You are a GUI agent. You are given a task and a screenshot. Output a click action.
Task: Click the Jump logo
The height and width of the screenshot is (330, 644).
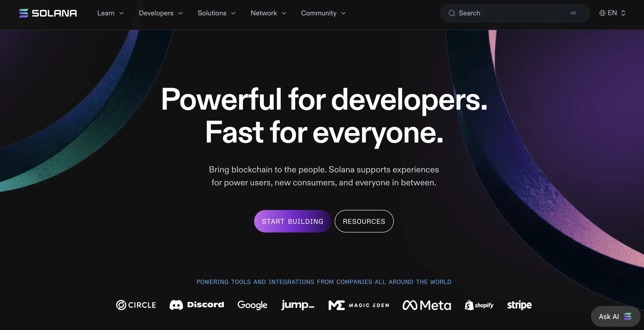click(297, 305)
